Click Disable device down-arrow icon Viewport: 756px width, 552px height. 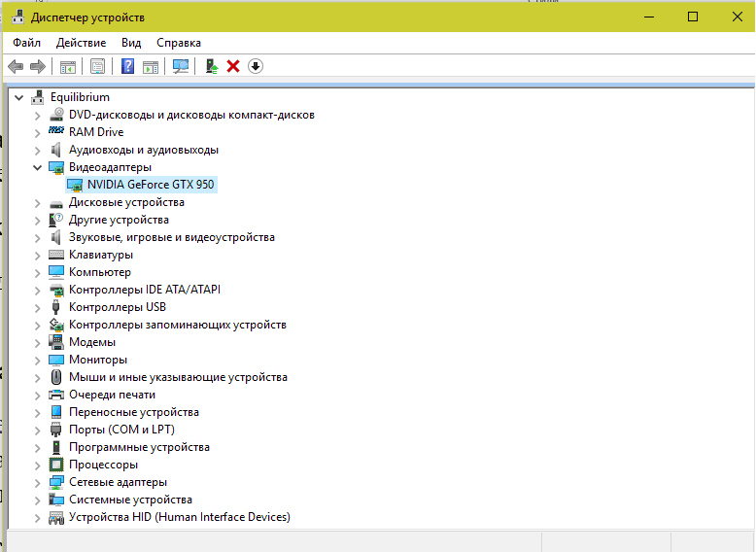pyautogui.click(x=256, y=66)
